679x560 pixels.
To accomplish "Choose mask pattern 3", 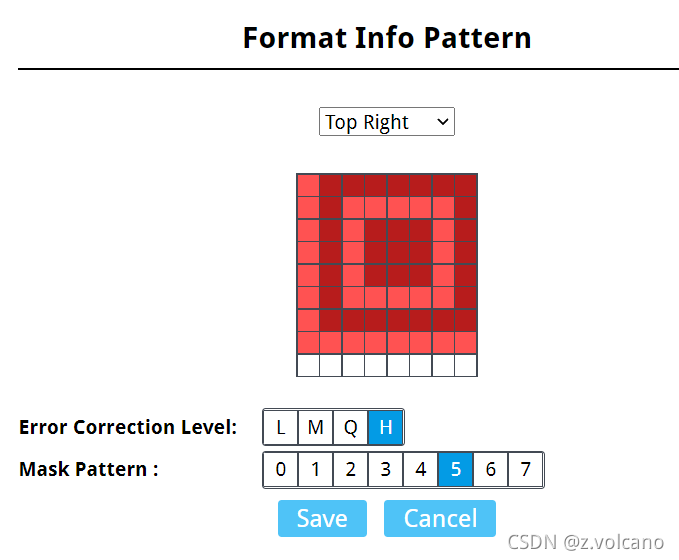I will 386,469.
